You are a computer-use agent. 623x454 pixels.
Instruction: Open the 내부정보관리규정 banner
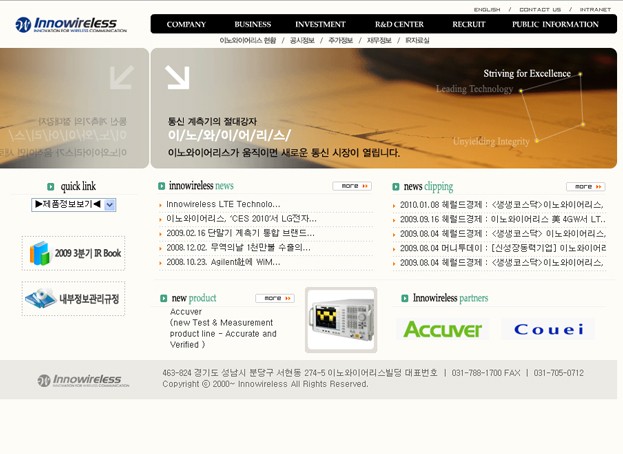point(74,299)
